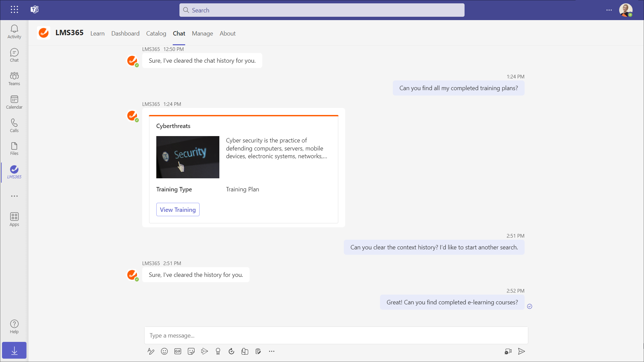The height and width of the screenshot is (362, 644).
Task: Open the Calendar in sidebar
Action: point(14,102)
